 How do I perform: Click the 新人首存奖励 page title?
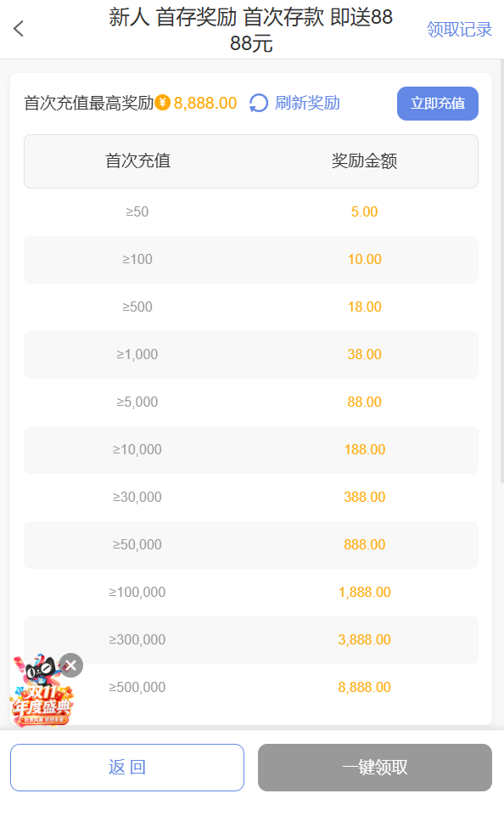(252, 28)
